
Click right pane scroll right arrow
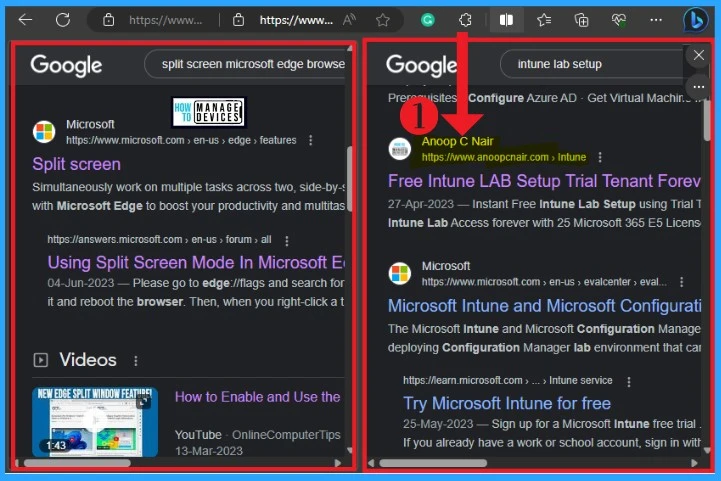694,463
